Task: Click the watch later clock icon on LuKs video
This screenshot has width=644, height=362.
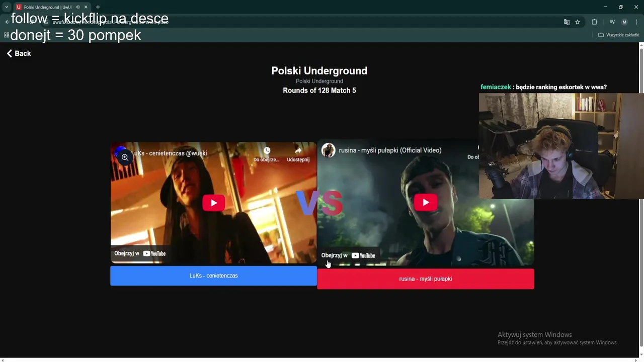Action: [x=267, y=150]
